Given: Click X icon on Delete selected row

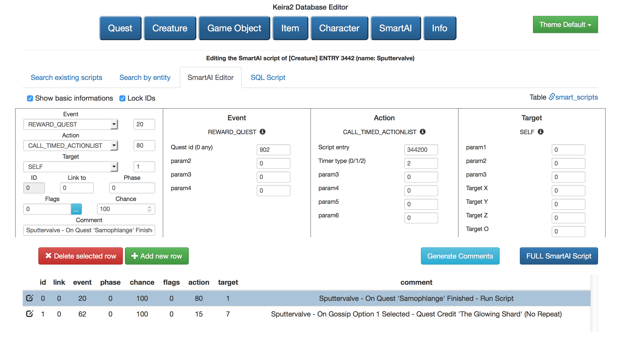Looking at the screenshot, I should click(48, 255).
